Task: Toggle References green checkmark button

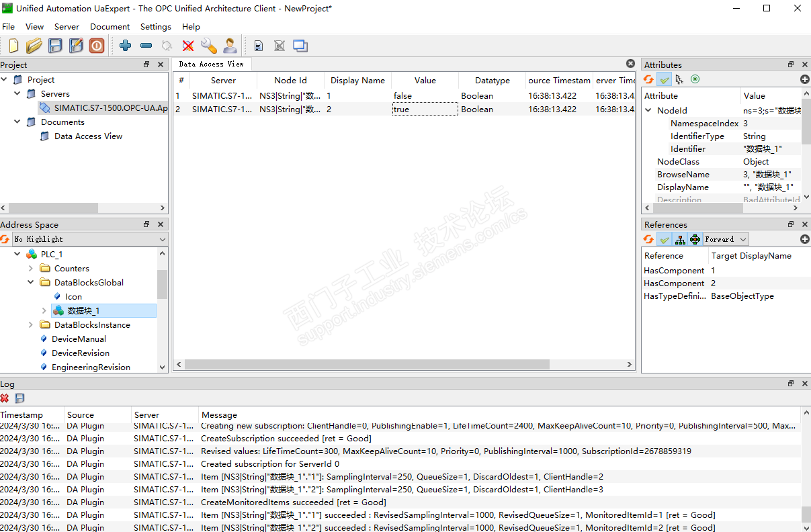Action: [x=665, y=239]
